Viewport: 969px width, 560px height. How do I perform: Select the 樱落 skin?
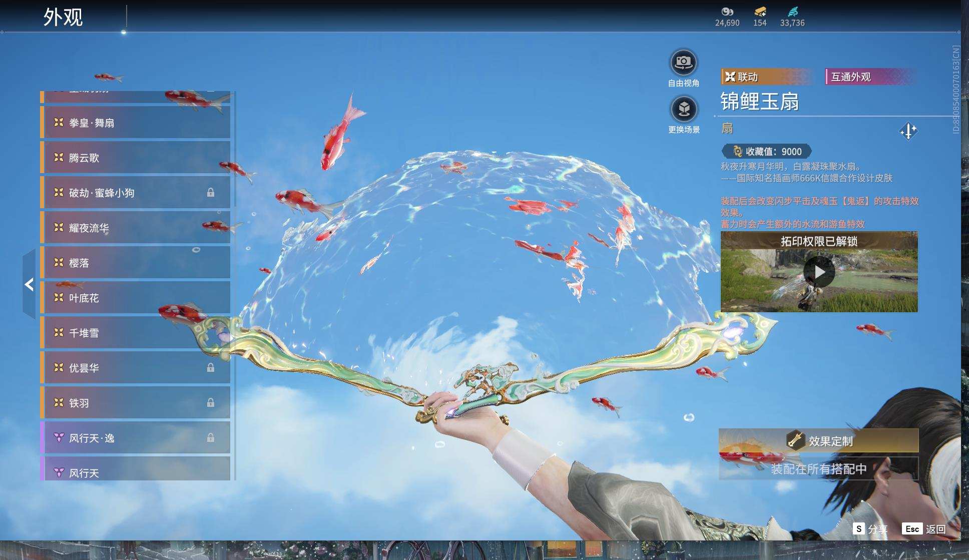[x=135, y=263]
